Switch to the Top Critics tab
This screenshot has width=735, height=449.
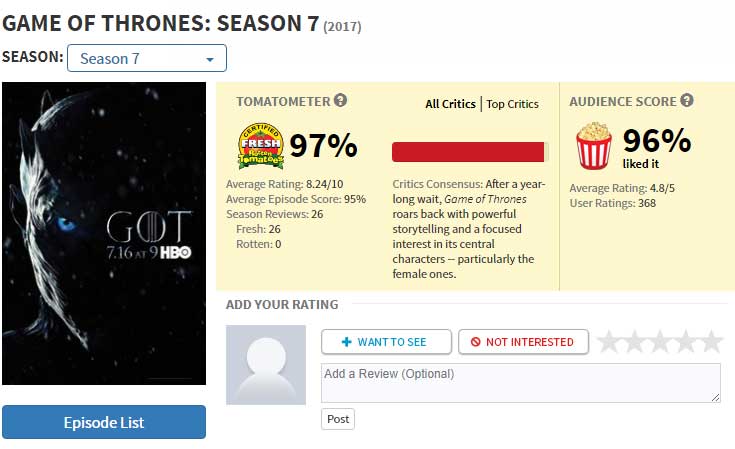tap(512, 104)
